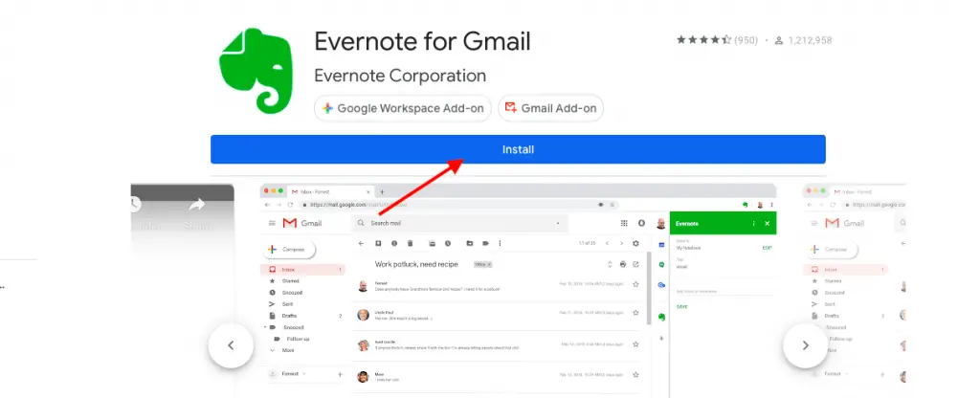Star the Mom message in preview

click(635, 375)
